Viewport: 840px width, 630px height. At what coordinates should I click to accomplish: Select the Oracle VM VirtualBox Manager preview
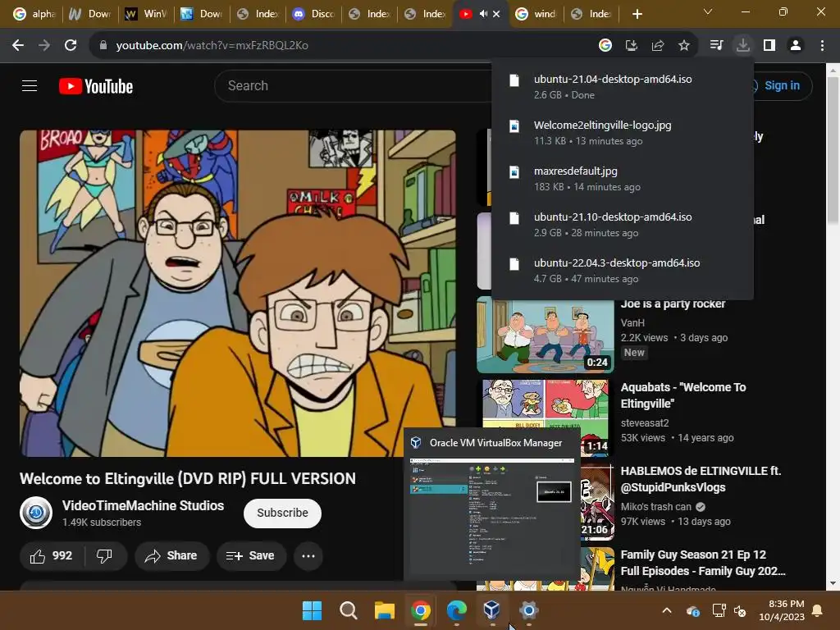492,504
